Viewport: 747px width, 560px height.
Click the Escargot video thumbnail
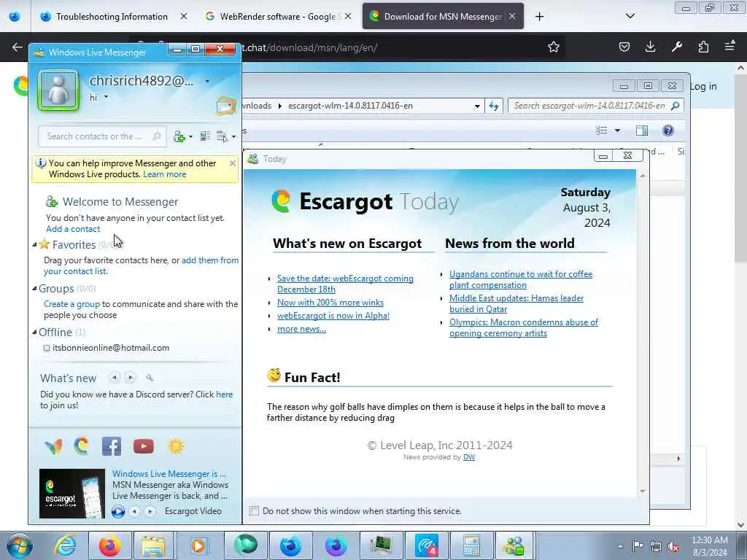click(72, 494)
